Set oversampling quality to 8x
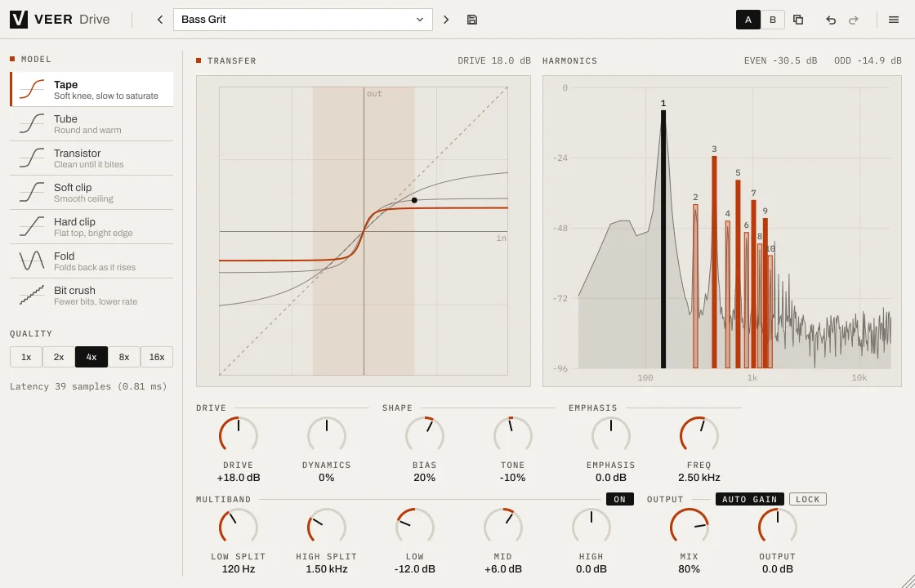Screen dimensions: 915x588 (124, 357)
